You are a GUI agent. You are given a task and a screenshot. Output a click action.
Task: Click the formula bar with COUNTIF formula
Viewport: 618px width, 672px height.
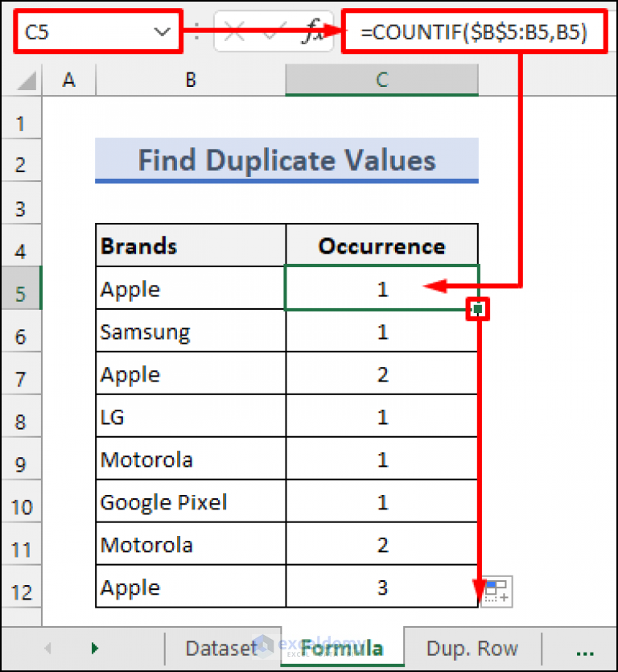click(x=475, y=31)
